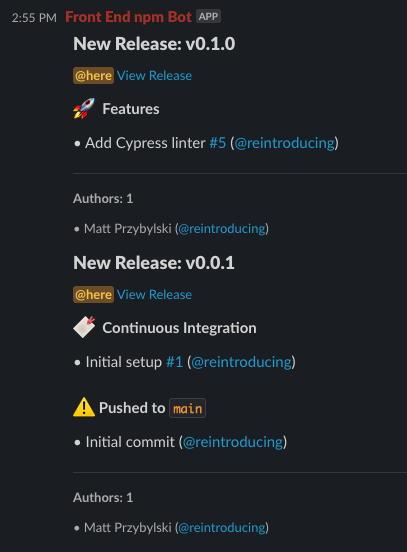Viewport: 407px width, 552px height.
Task: Click the @here mention above Features
Action: (x=93, y=75)
